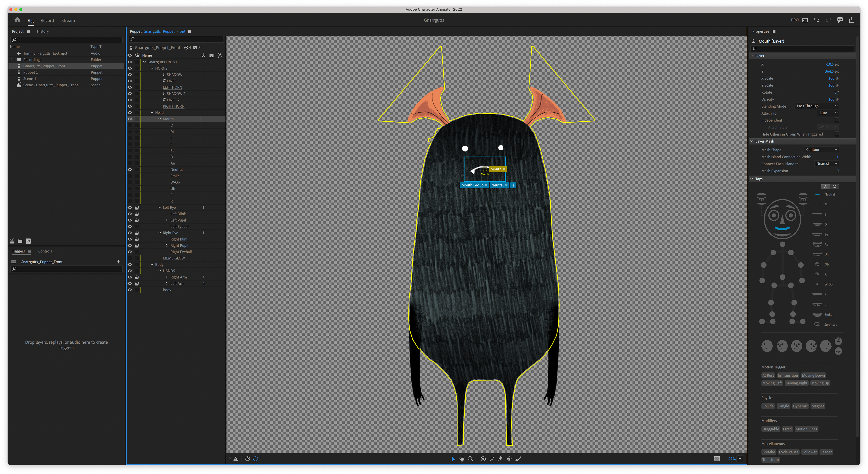Hide the Right Eyeball layer

point(130,252)
